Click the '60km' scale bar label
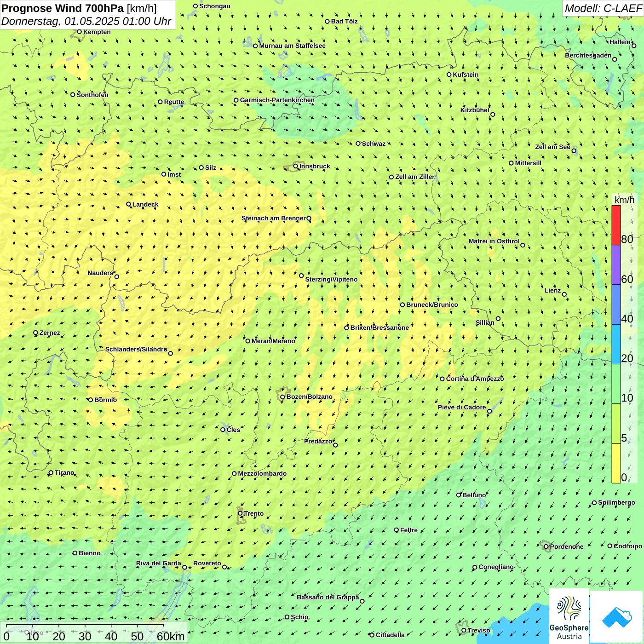644x644 pixels. [x=171, y=636]
